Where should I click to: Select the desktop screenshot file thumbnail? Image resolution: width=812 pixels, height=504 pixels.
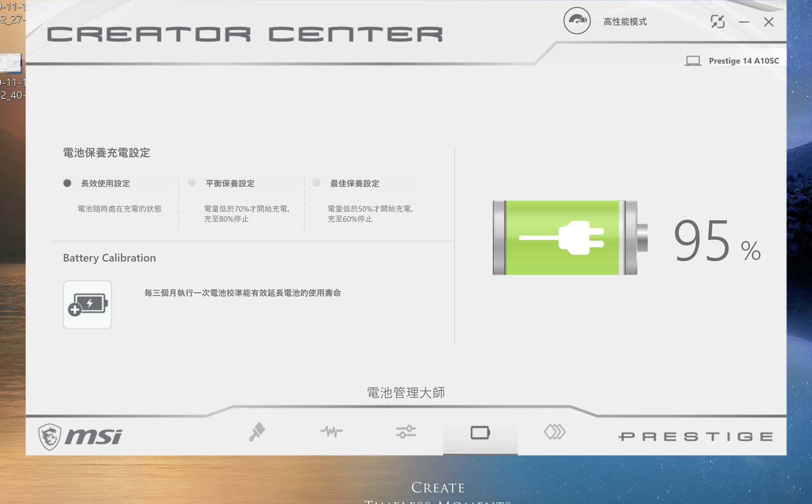coord(10,63)
